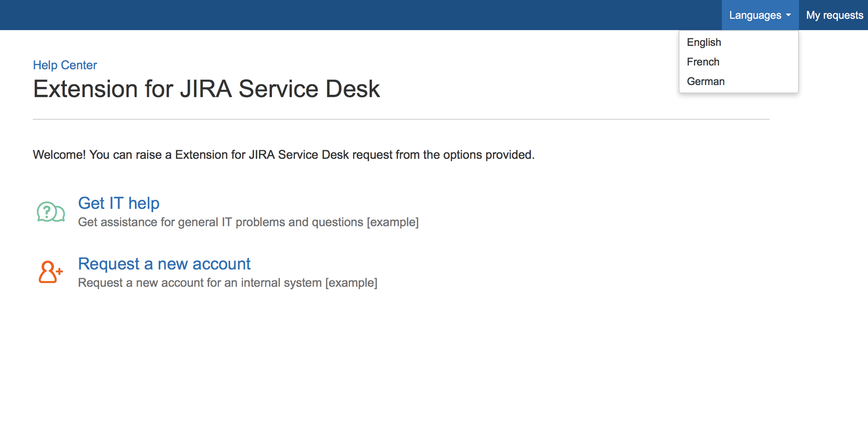
Task: Click the question-bubble Get IT help icon
Action: pyautogui.click(x=50, y=212)
